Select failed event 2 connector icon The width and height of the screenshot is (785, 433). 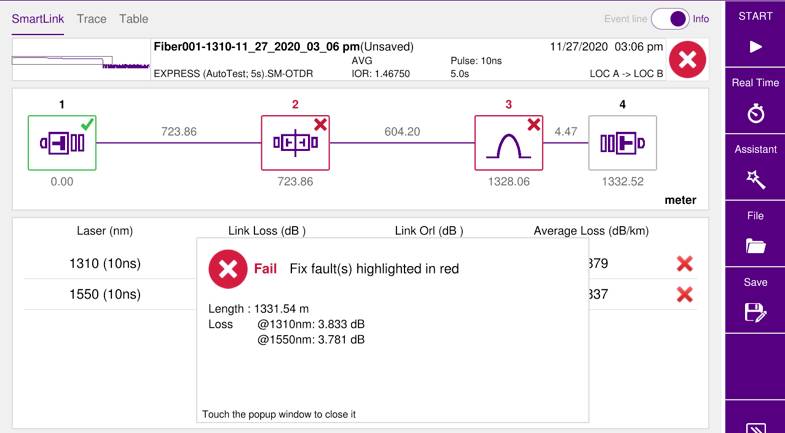[x=295, y=143]
